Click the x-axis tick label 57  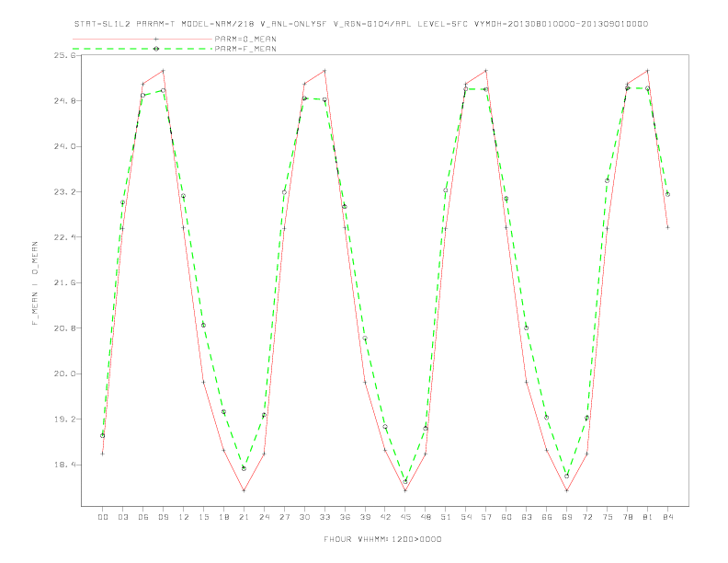pyautogui.click(x=486, y=517)
